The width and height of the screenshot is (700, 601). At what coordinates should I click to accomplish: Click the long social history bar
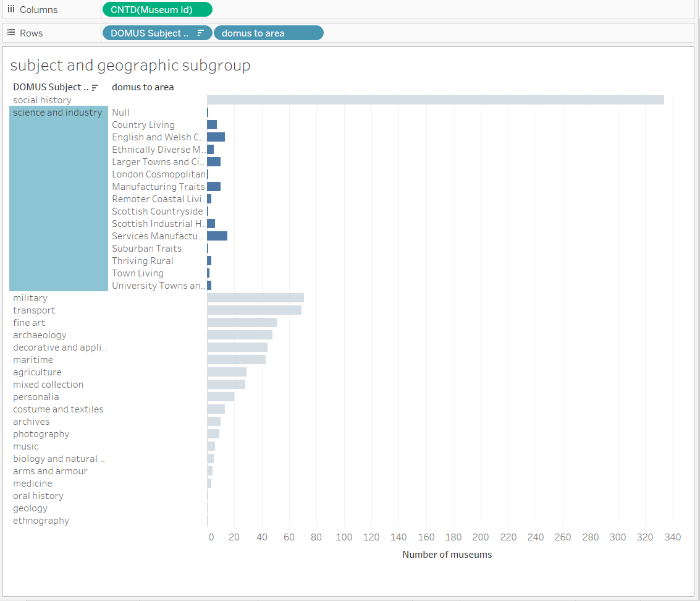click(x=432, y=99)
